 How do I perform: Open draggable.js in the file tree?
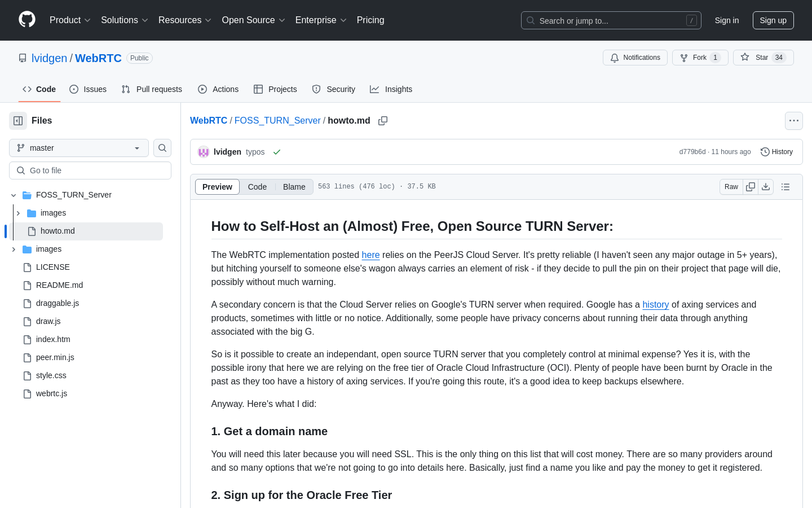pos(58,303)
